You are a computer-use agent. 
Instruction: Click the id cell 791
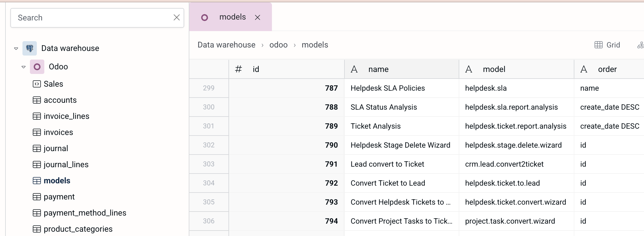[287, 164]
